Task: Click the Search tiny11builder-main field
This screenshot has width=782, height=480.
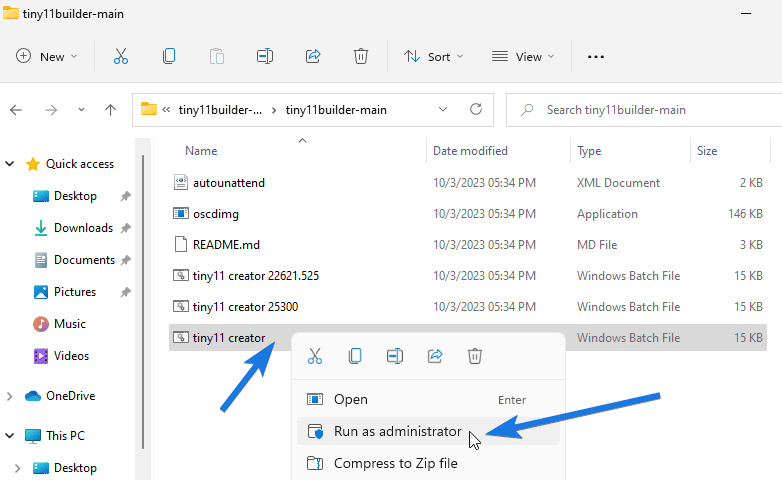Action: point(644,110)
